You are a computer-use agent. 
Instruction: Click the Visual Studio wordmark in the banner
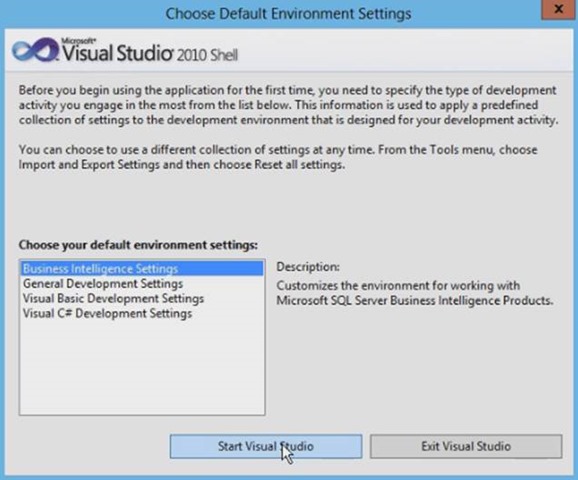pyautogui.click(x=117, y=53)
